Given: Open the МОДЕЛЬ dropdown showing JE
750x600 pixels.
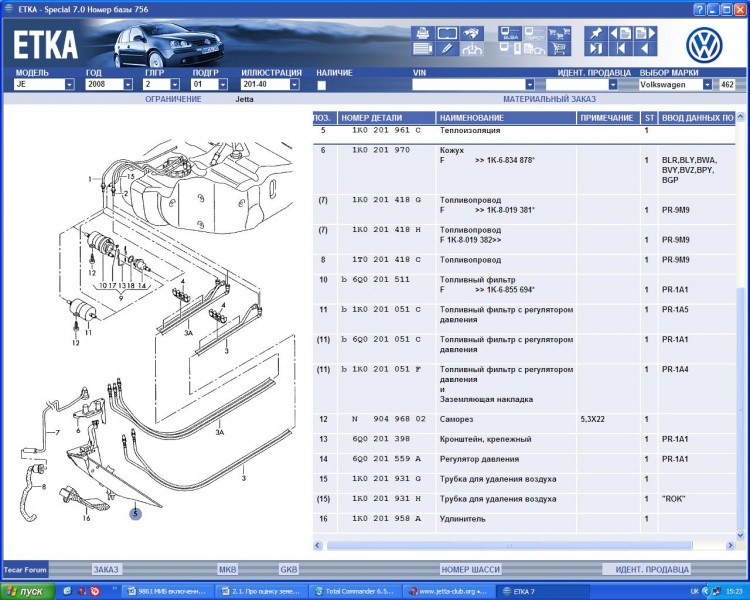Looking at the screenshot, I should [x=69, y=85].
